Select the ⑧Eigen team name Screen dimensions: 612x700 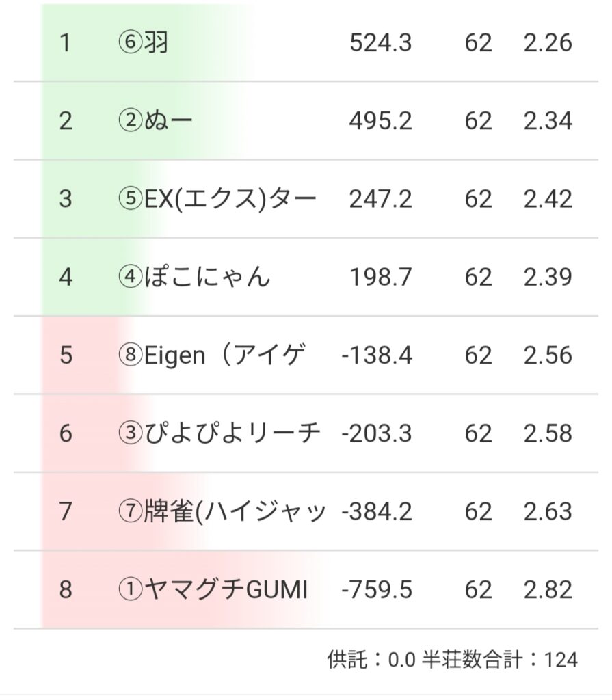(211, 355)
